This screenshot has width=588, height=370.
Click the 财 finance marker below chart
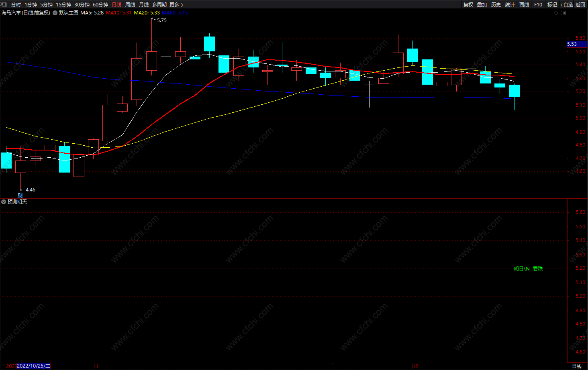pyautogui.click(x=20, y=195)
